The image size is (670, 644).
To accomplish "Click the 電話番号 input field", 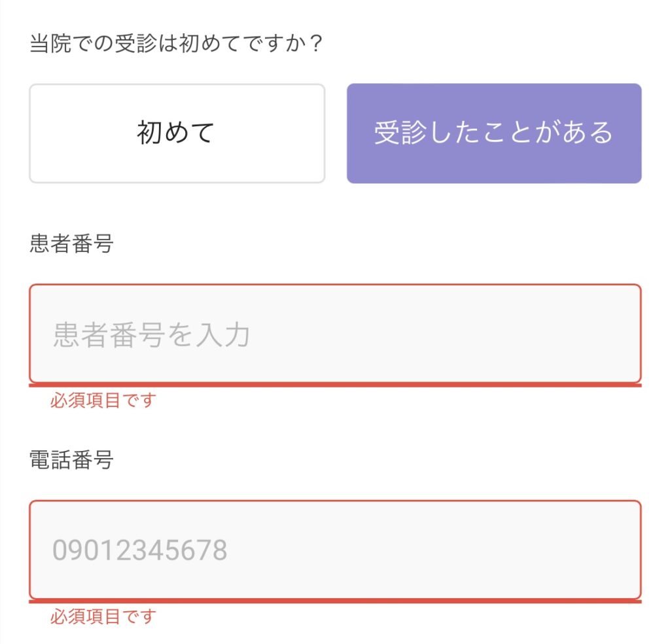I will pos(335,550).
